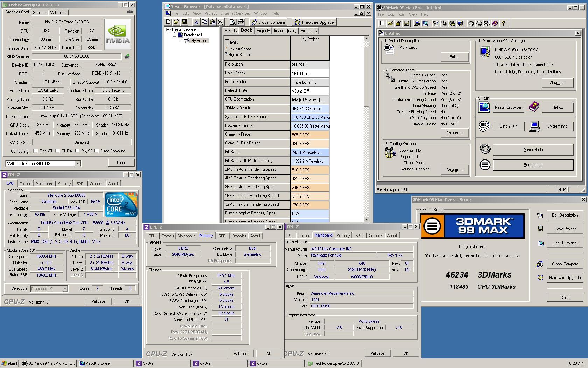Click project description icon in 3DMark toolbar
The image size is (588, 368).
[436, 23]
